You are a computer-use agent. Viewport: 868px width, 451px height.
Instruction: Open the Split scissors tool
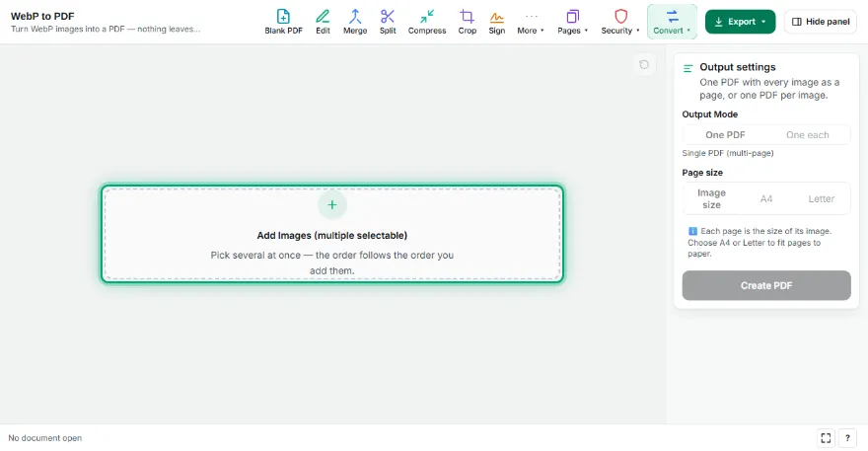coord(388,22)
